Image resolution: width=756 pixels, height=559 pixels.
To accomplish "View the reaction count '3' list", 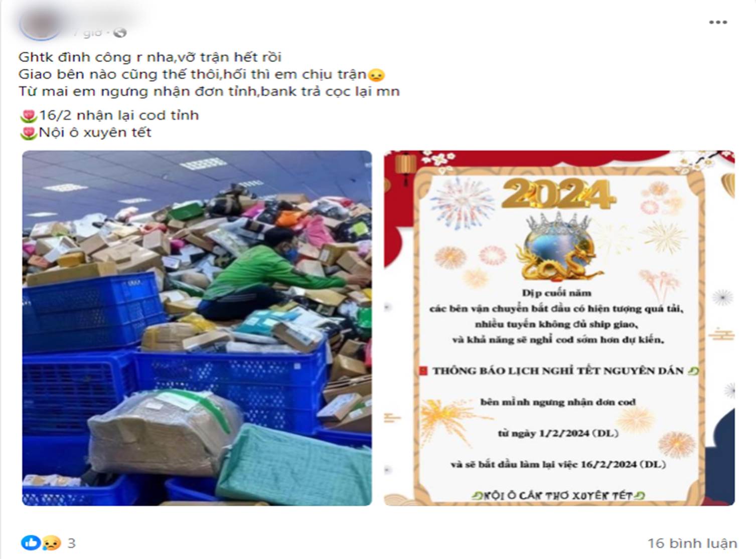I will (x=71, y=543).
